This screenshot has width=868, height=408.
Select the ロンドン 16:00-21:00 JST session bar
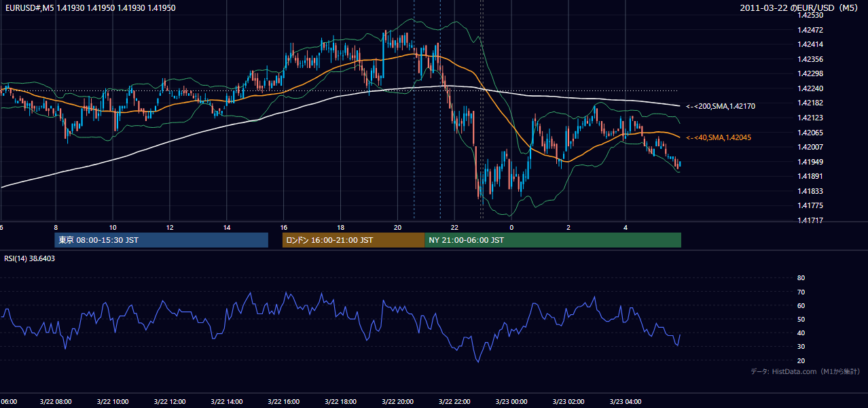tap(353, 240)
